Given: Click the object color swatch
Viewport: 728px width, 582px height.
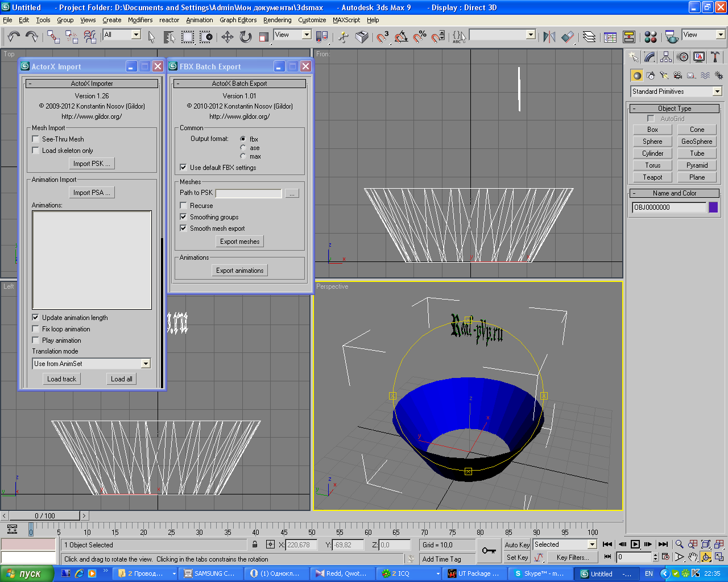Looking at the screenshot, I should [713, 207].
